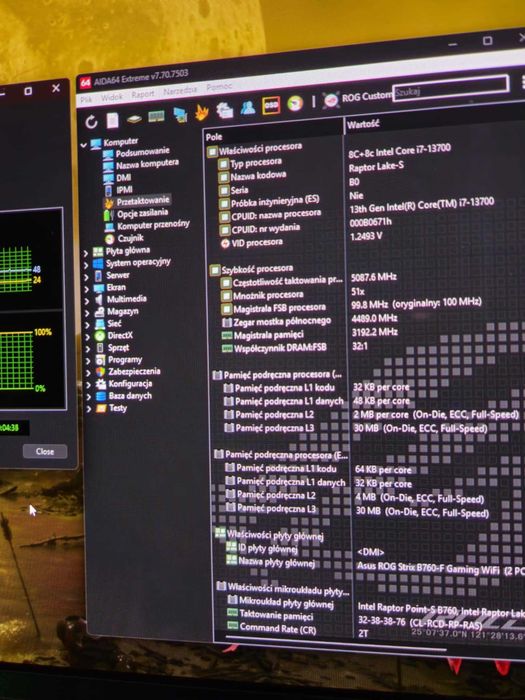The image size is (525, 700).
Task: Expand the Płyta główna tree node
Action: [86, 253]
